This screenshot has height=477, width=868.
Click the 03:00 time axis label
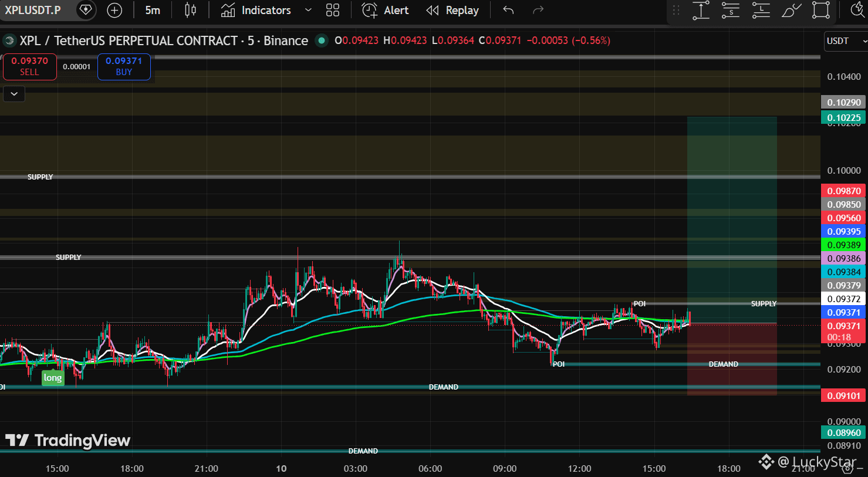click(x=356, y=468)
